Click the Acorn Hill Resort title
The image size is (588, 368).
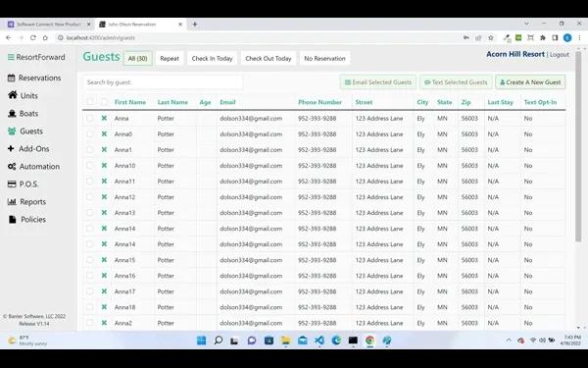515,54
